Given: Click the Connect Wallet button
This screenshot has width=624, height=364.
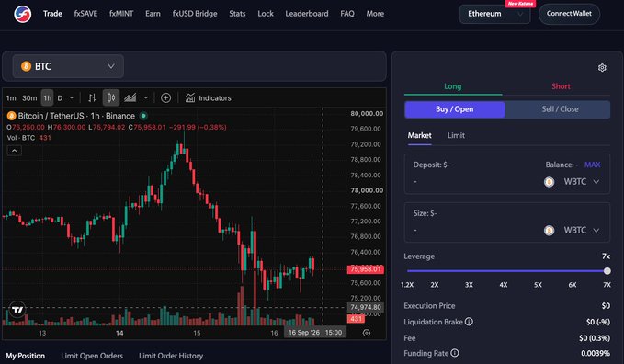Looking at the screenshot, I should click(569, 14).
